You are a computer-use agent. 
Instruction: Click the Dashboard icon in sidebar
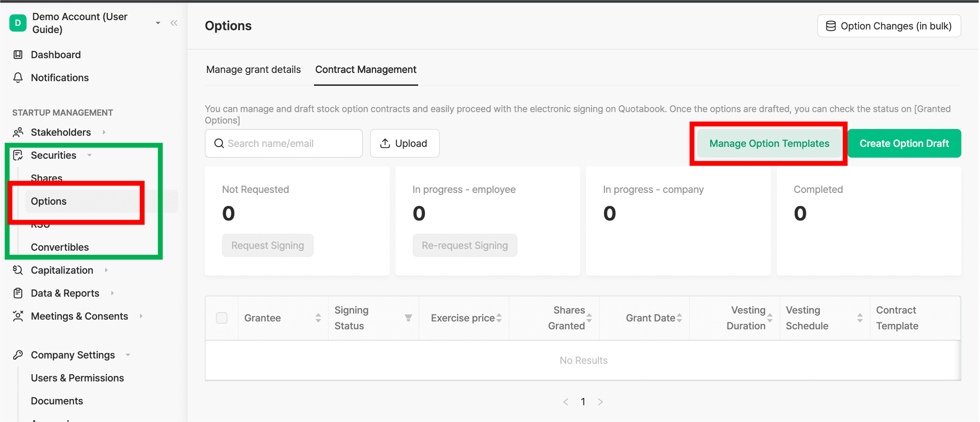click(18, 55)
